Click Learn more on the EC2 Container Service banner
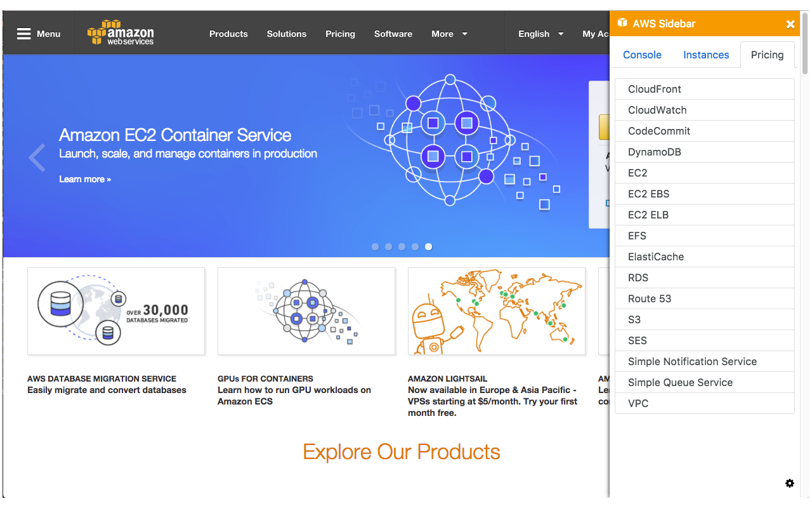This screenshot has height=508, width=812. coord(84,179)
